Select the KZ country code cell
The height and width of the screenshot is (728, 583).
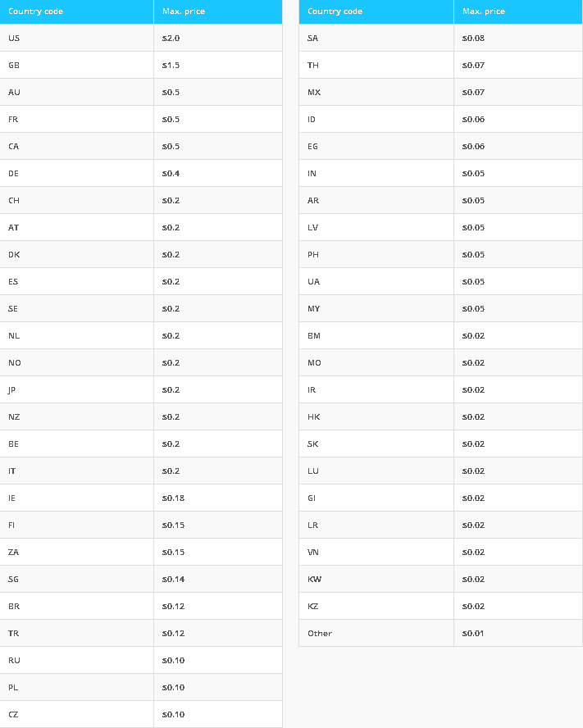376,606
